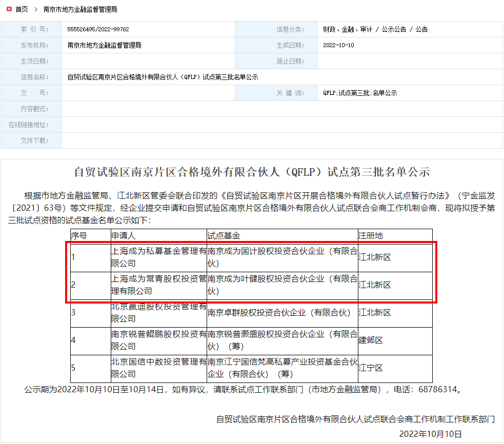
Task: Click fund 南京成为叶健股权投资合伙企业 in row 2
Action: click(282, 285)
